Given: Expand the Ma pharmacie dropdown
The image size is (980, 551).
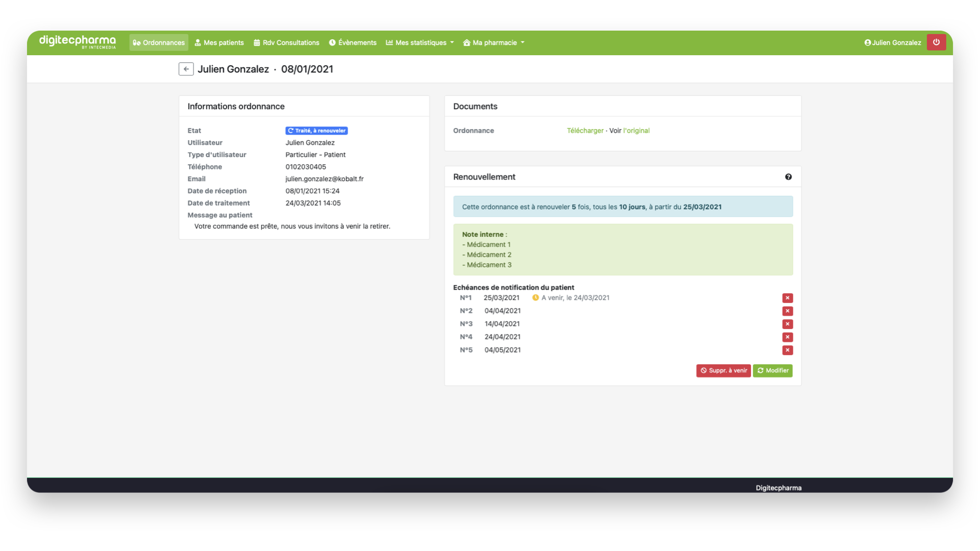Looking at the screenshot, I should point(494,43).
